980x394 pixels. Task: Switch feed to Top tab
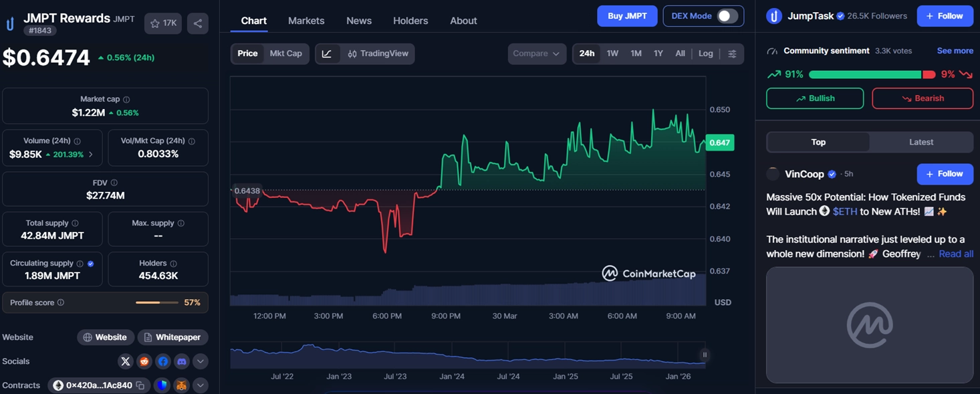[818, 142]
